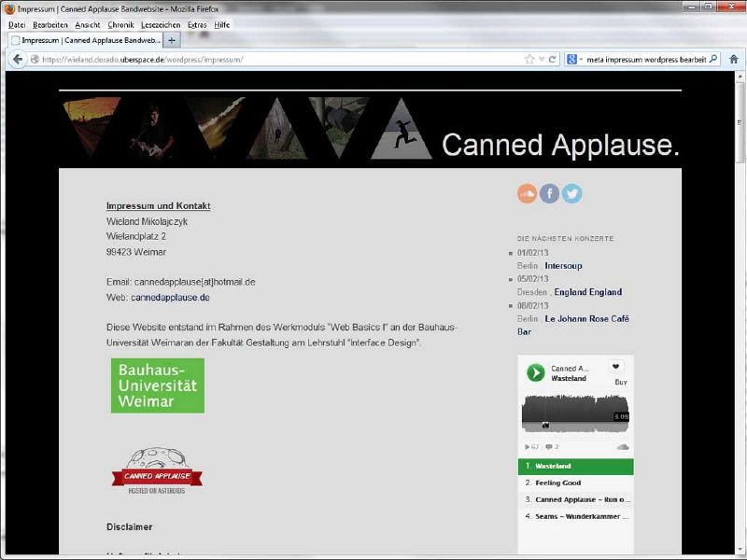Click the 05/02/13 concert date
The image size is (747, 560).
[532, 279]
